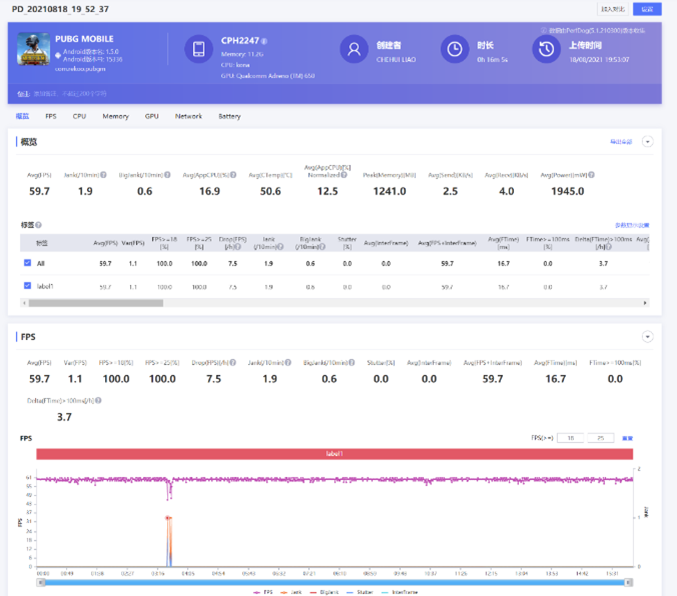Click the upload time history icon
The image size is (677, 596).
pos(545,49)
